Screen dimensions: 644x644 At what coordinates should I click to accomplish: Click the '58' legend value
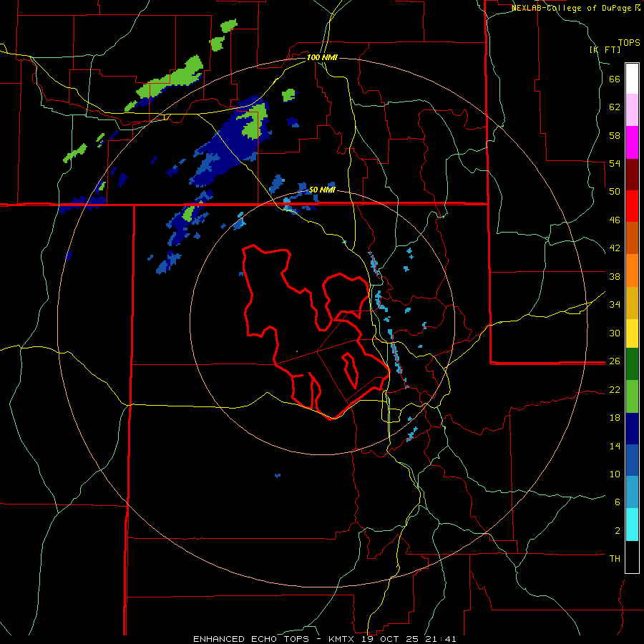(615, 135)
